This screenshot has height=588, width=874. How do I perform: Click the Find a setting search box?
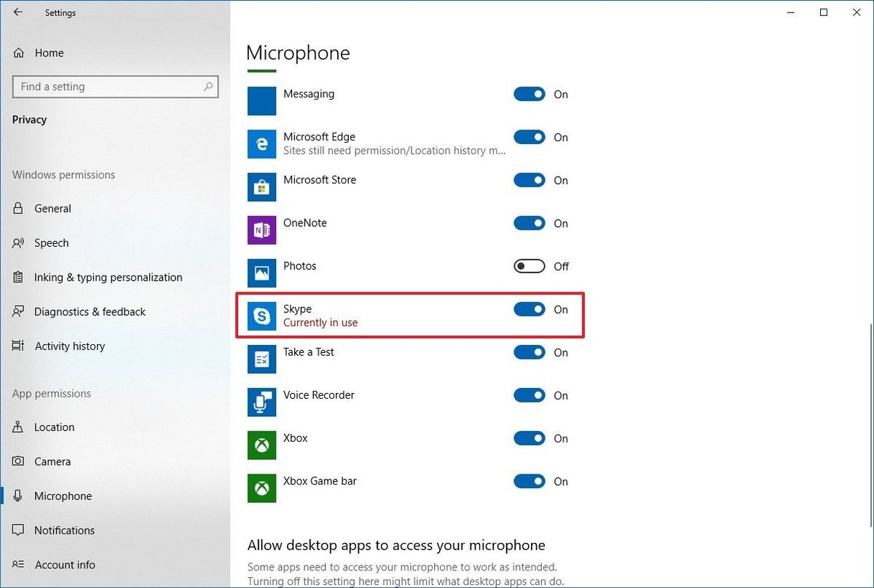pos(109,87)
